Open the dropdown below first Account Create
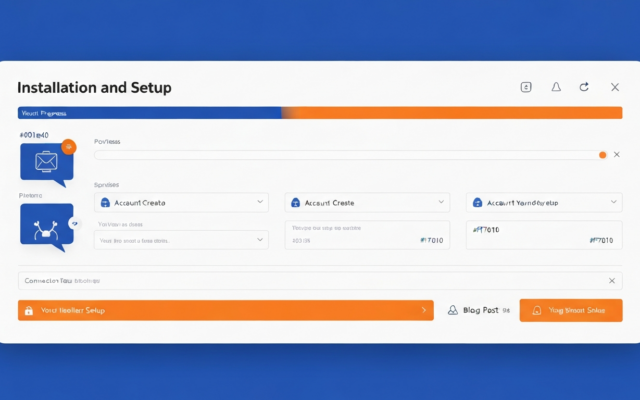Screen dimensions: 640x400 pos(261,240)
